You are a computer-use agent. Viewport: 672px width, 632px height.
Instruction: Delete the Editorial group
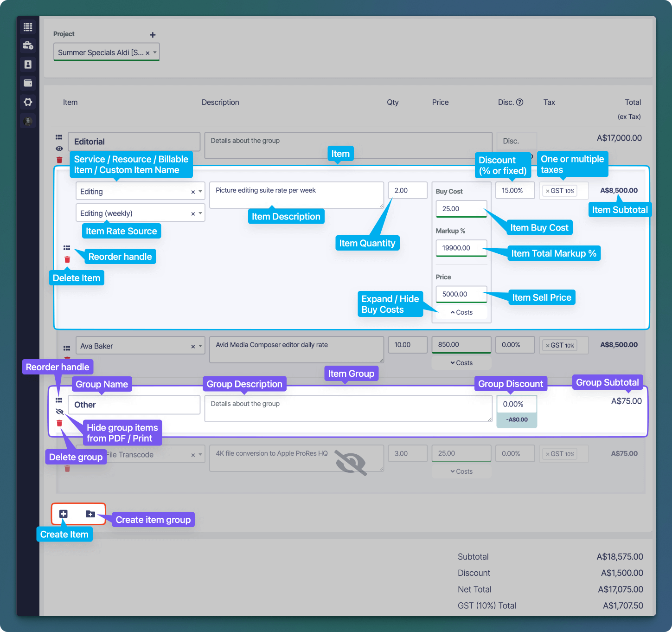59,160
